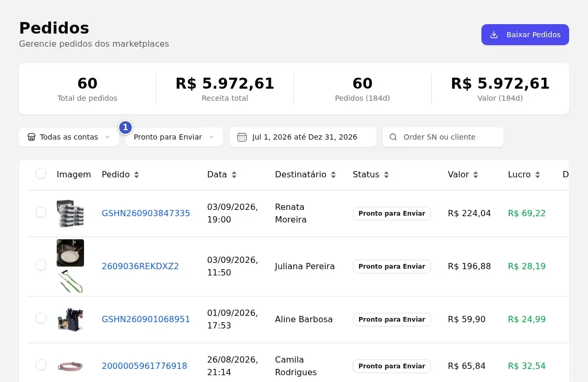Image resolution: width=588 pixels, height=382 pixels.
Task: Select checkbox for order GSHN260903847335
Action: pyautogui.click(x=41, y=212)
